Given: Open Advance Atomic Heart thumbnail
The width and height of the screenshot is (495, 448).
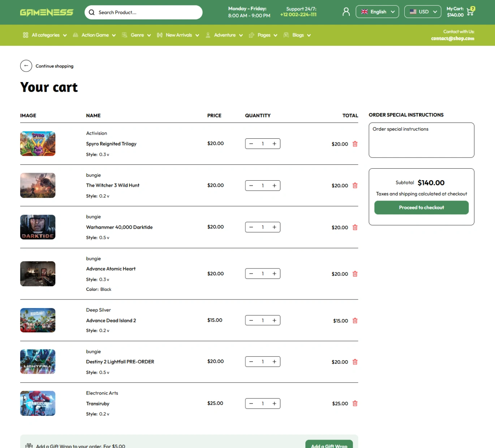Looking at the screenshot, I should click(x=38, y=274).
